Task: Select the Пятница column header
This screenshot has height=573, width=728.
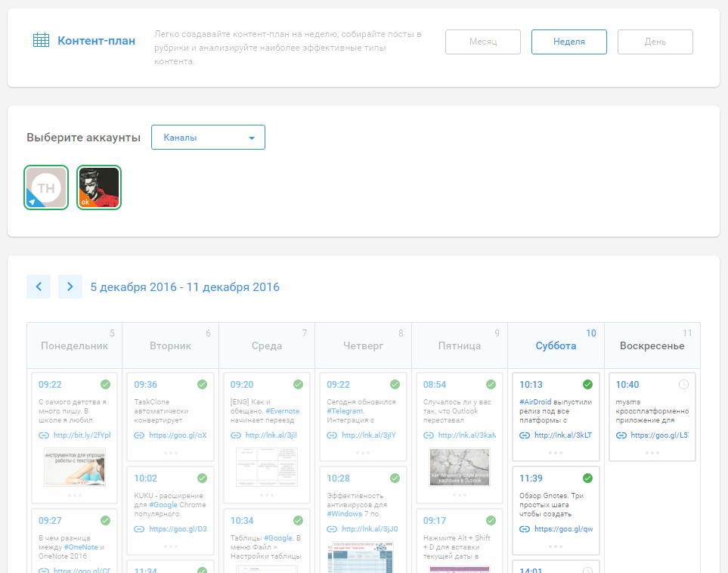Action: click(x=460, y=345)
